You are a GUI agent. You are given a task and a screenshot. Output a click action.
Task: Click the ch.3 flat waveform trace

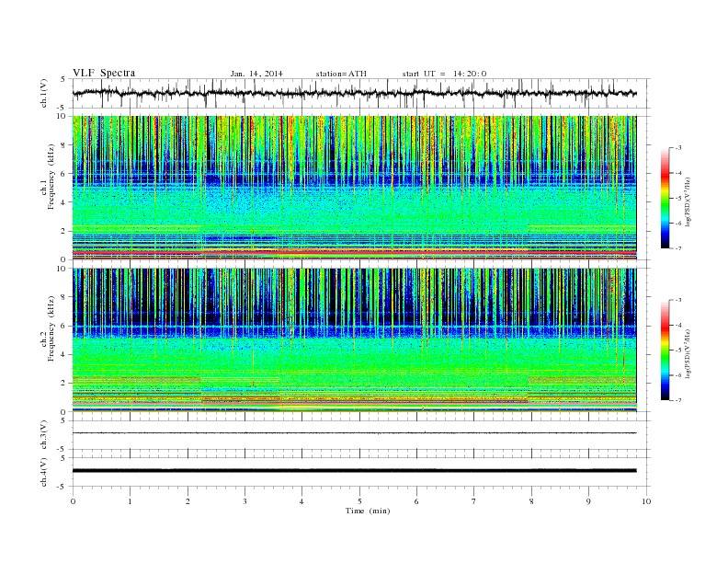pos(354,433)
